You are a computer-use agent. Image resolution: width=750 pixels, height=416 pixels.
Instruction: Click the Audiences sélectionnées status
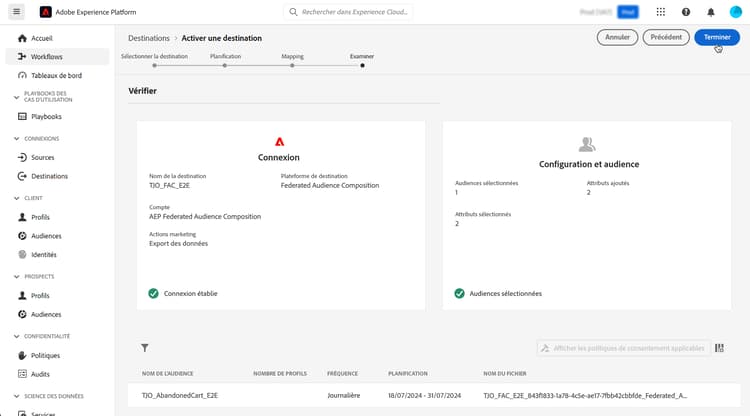[x=498, y=294]
